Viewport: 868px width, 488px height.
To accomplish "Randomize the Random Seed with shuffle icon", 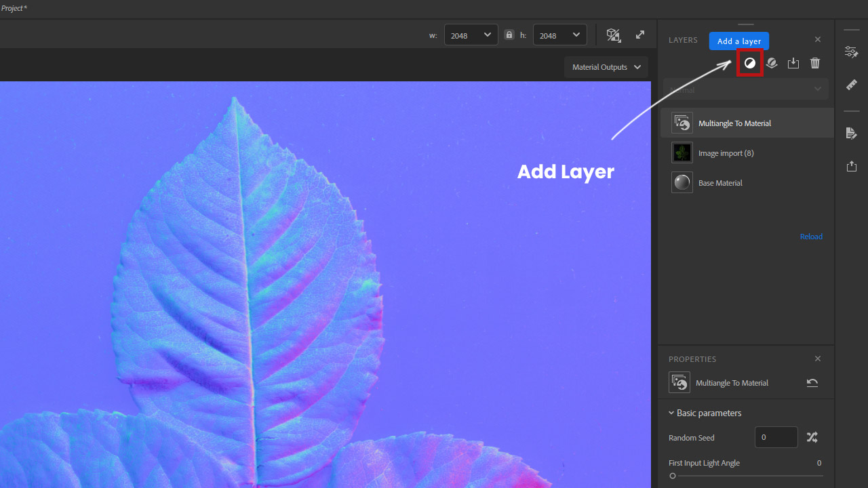I will click(812, 437).
